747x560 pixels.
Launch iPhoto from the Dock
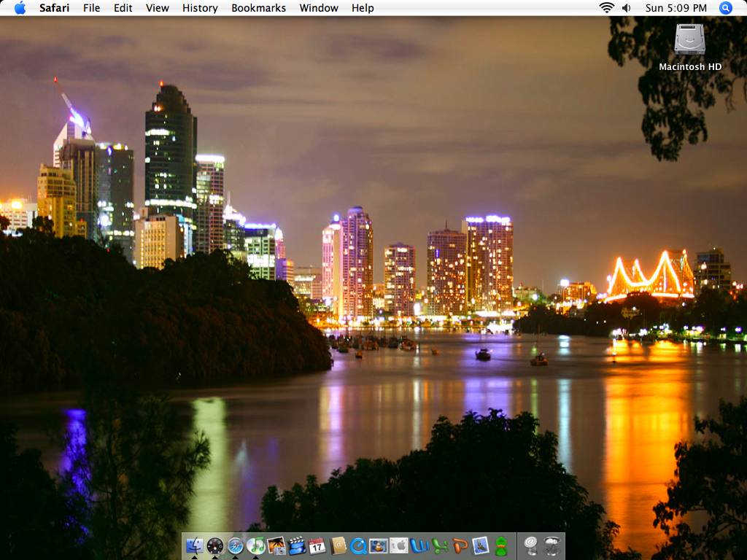click(276, 545)
